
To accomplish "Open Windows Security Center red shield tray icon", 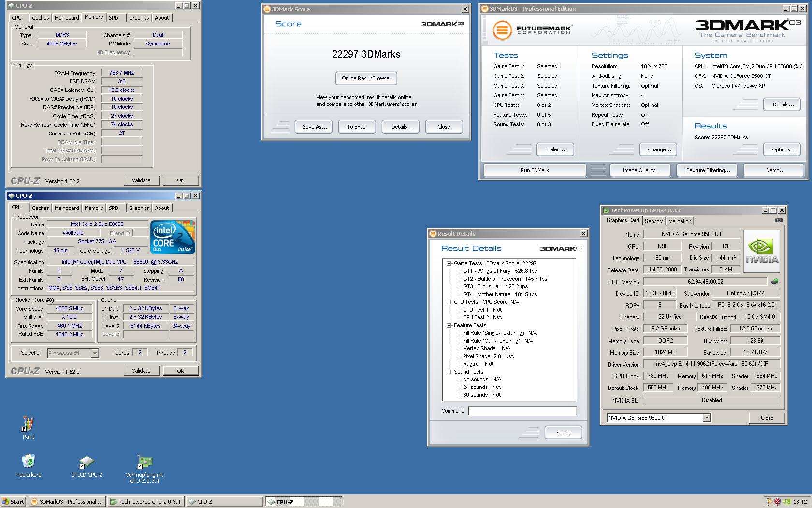I will click(777, 502).
